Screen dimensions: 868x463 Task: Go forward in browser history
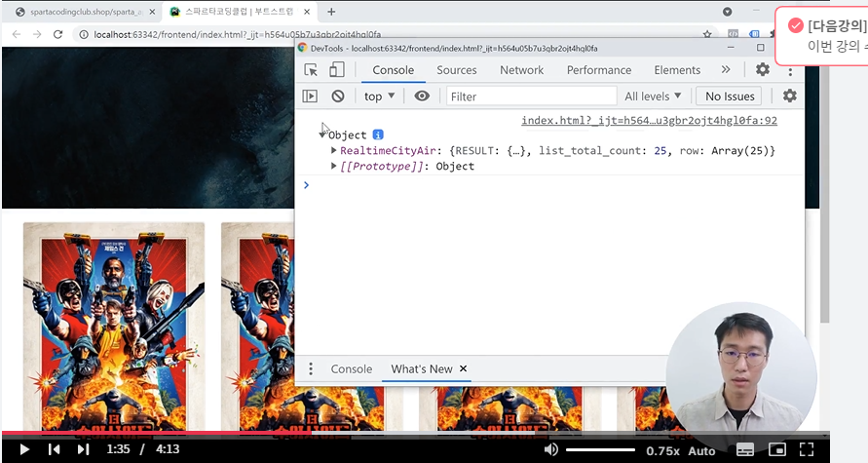37,34
